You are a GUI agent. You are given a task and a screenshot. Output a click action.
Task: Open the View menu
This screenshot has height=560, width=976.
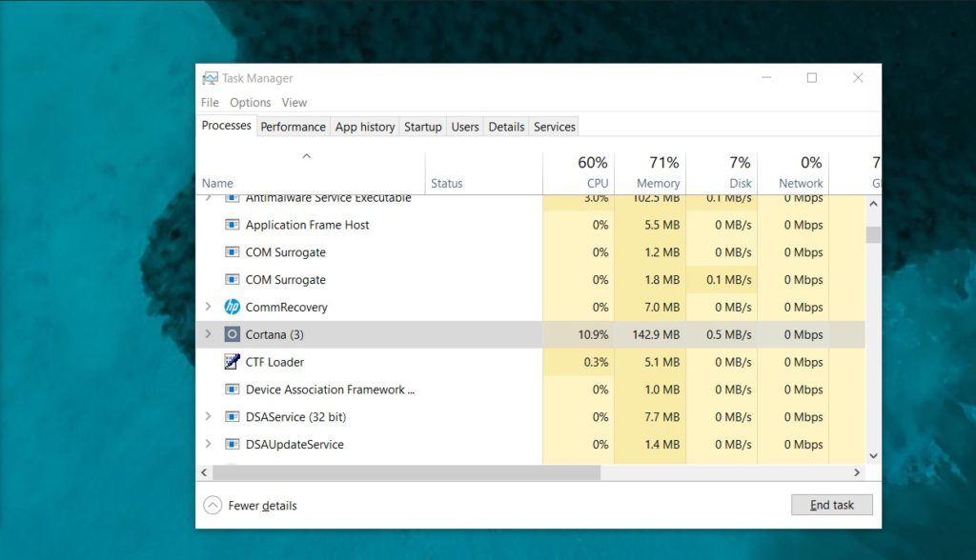coord(294,102)
